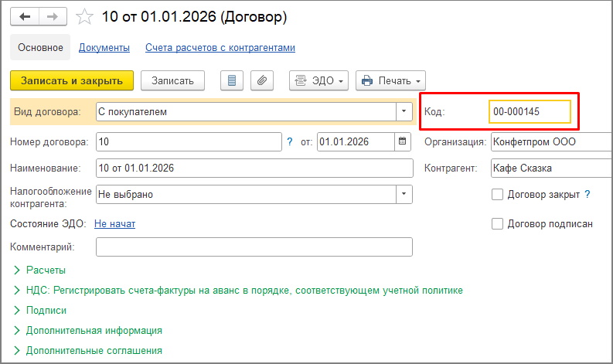Click the forward navigation arrow
The height and width of the screenshot is (364, 613).
52,16
